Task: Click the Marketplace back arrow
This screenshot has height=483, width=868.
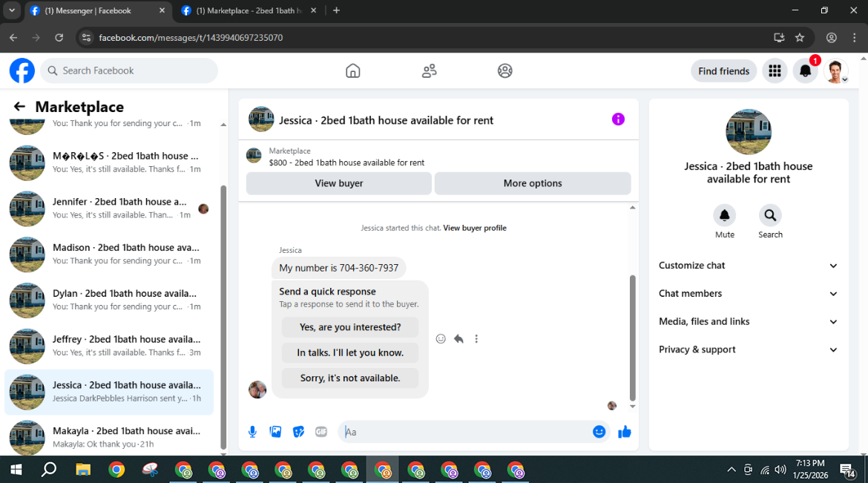Action: (19, 106)
